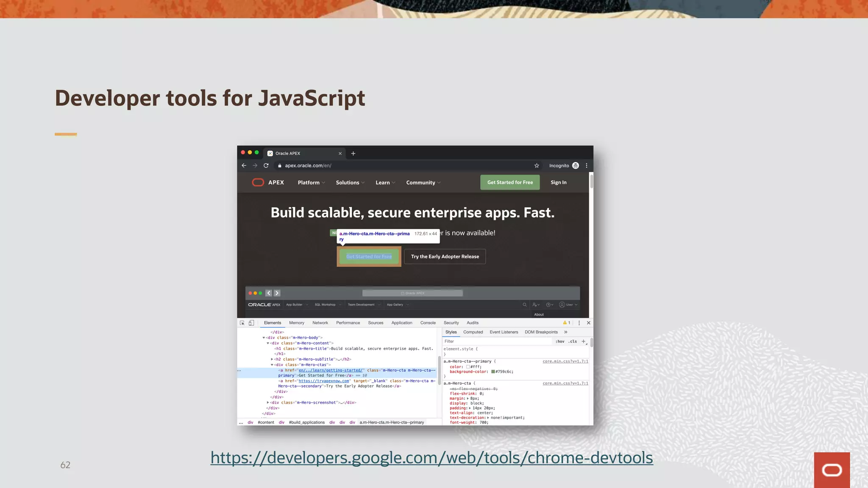Toggle the :hov element state button
This screenshot has height=488, width=868.
click(x=560, y=341)
